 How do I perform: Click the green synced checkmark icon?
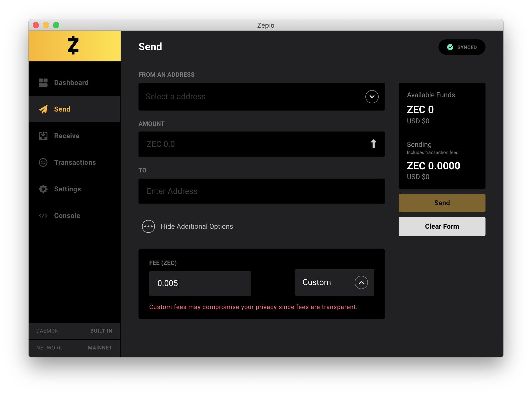tap(450, 47)
